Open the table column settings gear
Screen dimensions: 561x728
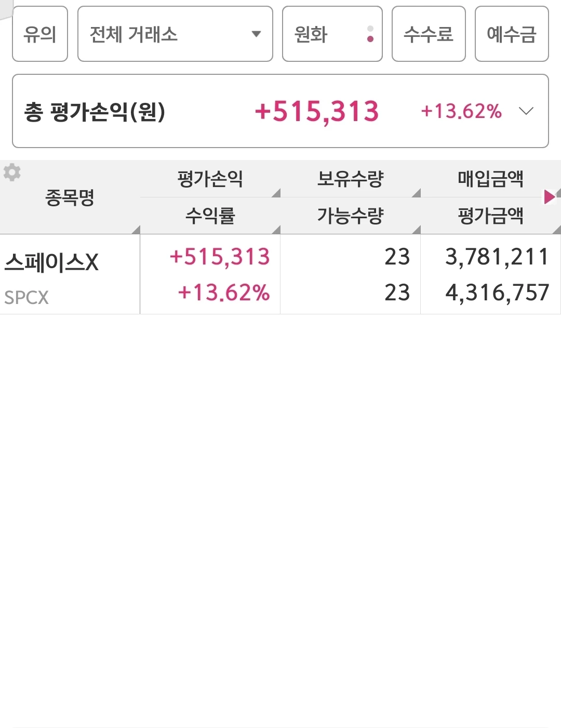click(12, 172)
